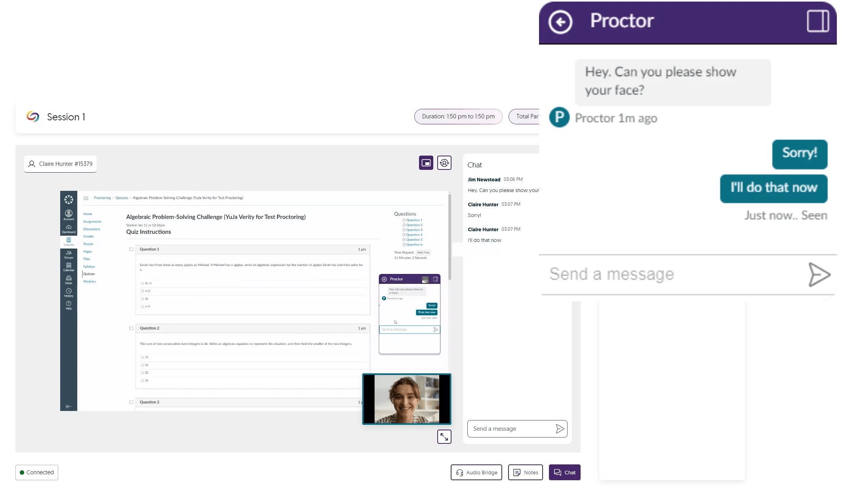842x504 pixels.
Task: Open the hamburger menu beside Proctoring breadcrumb
Action: [x=86, y=198]
